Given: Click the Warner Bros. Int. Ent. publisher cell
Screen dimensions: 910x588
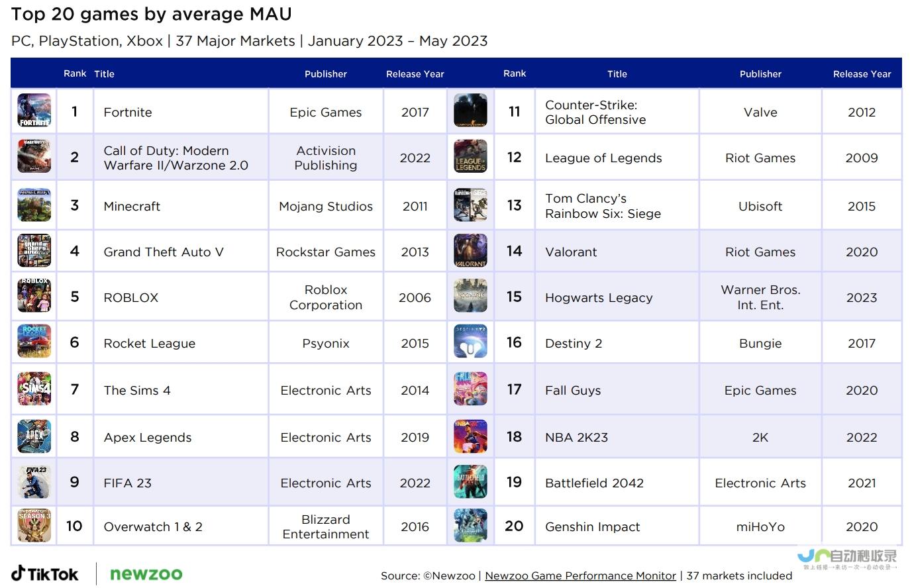Looking at the screenshot, I should pos(760,297).
